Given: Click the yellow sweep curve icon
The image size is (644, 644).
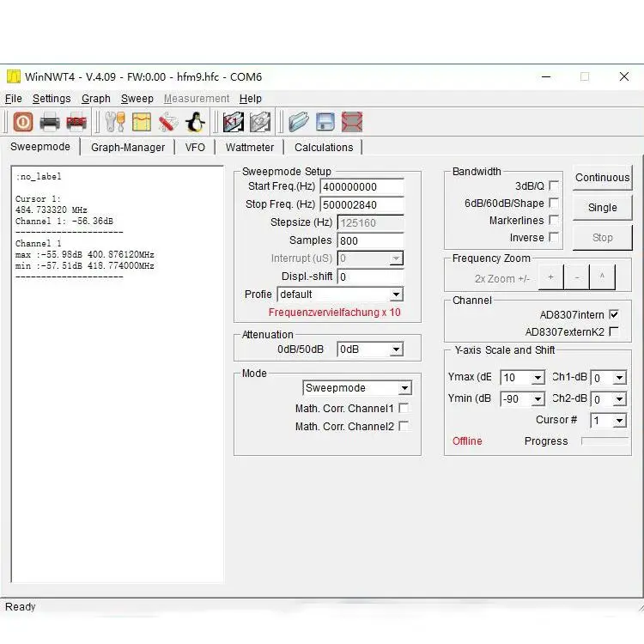Looking at the screenshot, I should click(142, 122).
